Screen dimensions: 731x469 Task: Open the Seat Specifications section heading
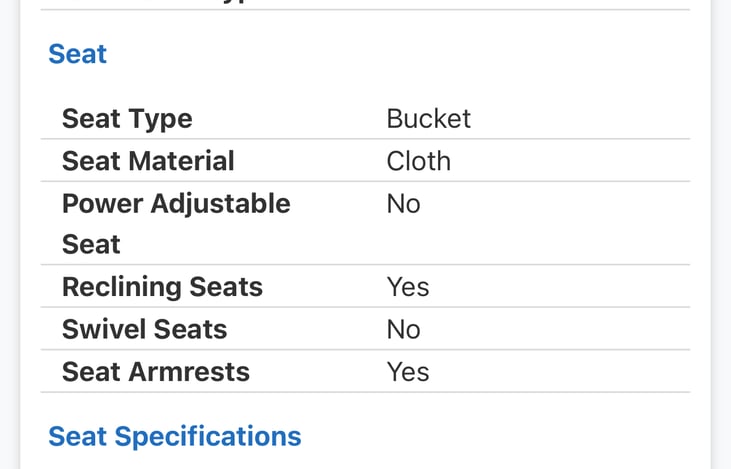point(174,436)
